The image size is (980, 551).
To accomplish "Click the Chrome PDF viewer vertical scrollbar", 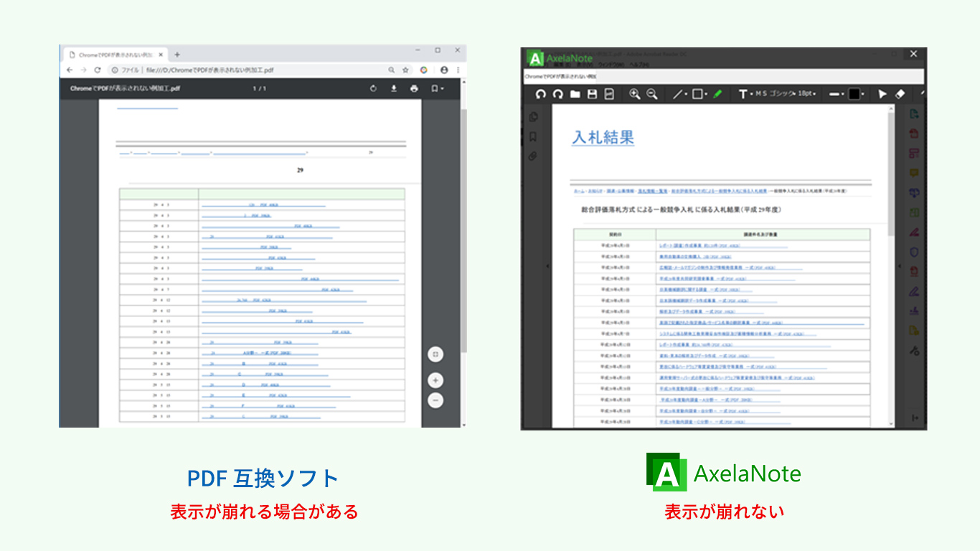I will (x=463, y=230).
